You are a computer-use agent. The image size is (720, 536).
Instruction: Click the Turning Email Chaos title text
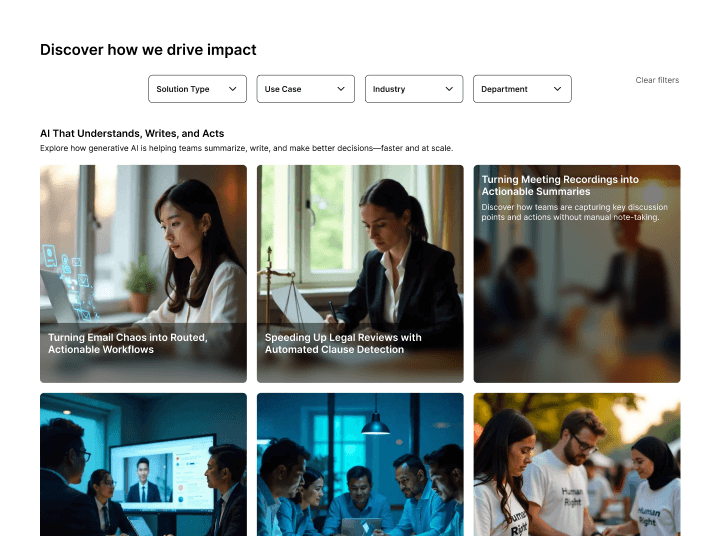[x=128, y=344]
